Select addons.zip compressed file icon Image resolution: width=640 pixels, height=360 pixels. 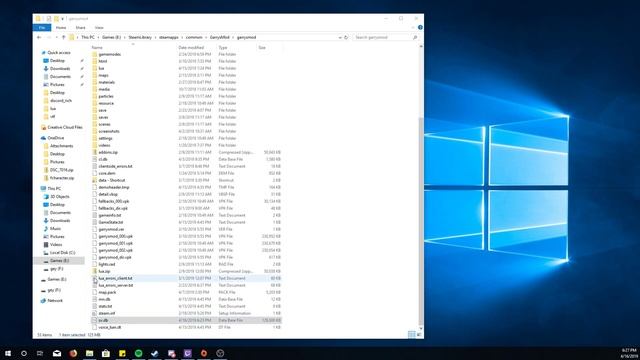95,152
